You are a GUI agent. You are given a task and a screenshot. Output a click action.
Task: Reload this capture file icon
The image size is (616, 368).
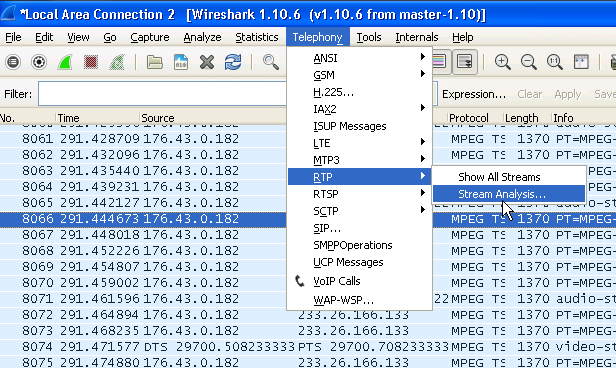(x=233, y=62)
